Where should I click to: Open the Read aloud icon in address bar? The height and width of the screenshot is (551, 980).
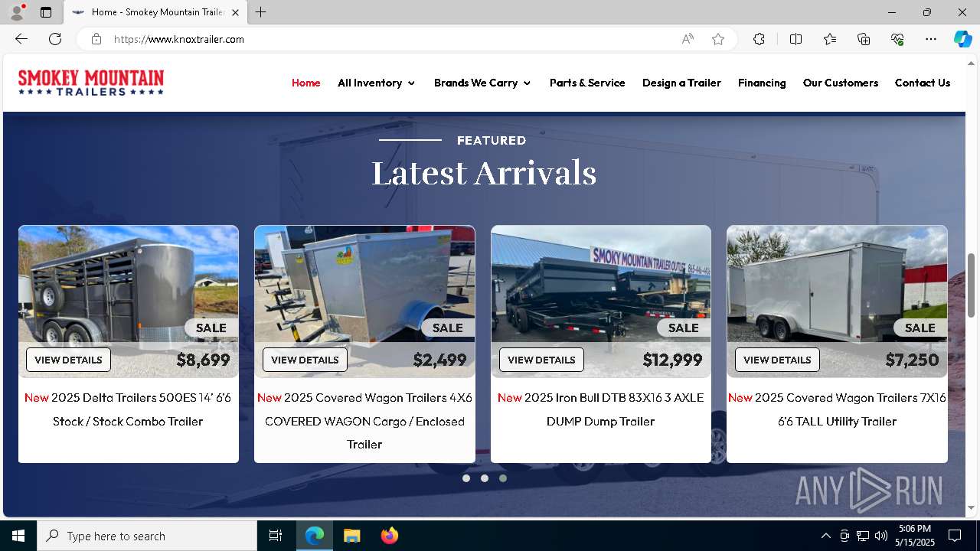[x=688, y=39]
